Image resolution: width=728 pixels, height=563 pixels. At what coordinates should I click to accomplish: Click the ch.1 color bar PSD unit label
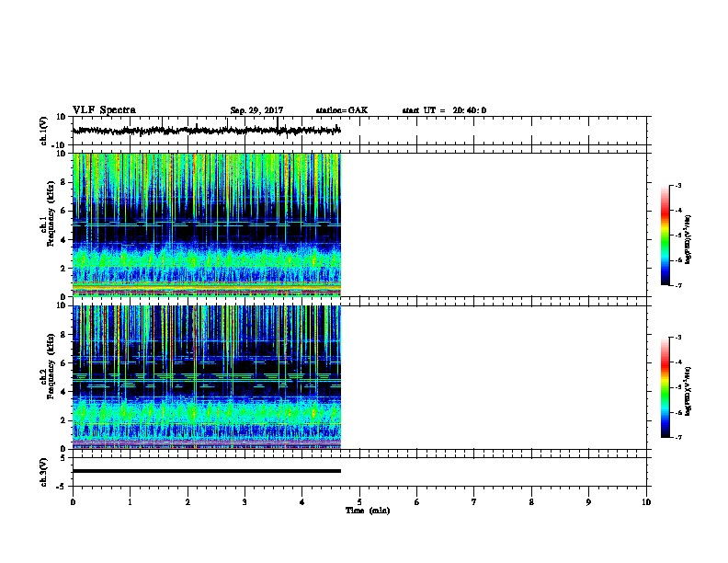[x=688, y=239]
